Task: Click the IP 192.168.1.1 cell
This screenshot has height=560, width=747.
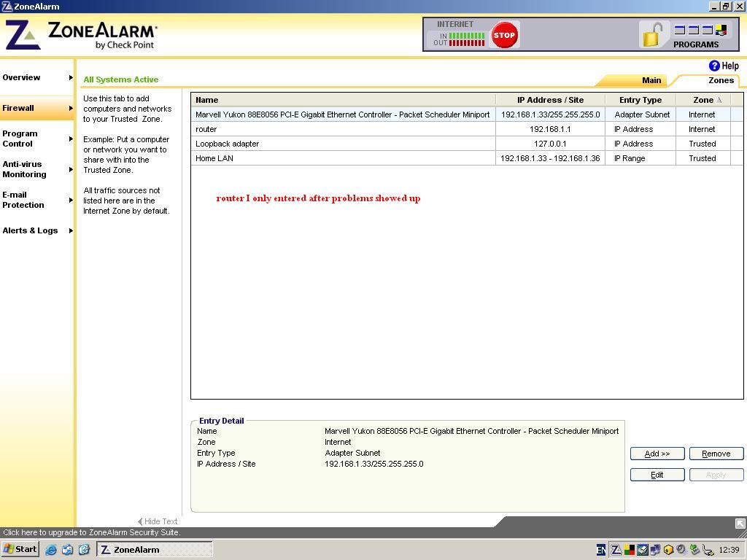Action: click(x=550, y=129)
